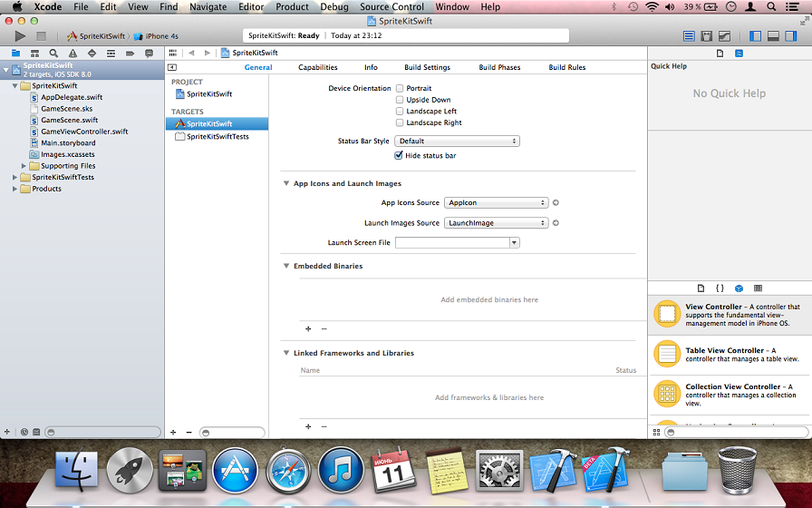812x508 pixels.
Task: Expand the Products group
Action: (x=14, y=189)
